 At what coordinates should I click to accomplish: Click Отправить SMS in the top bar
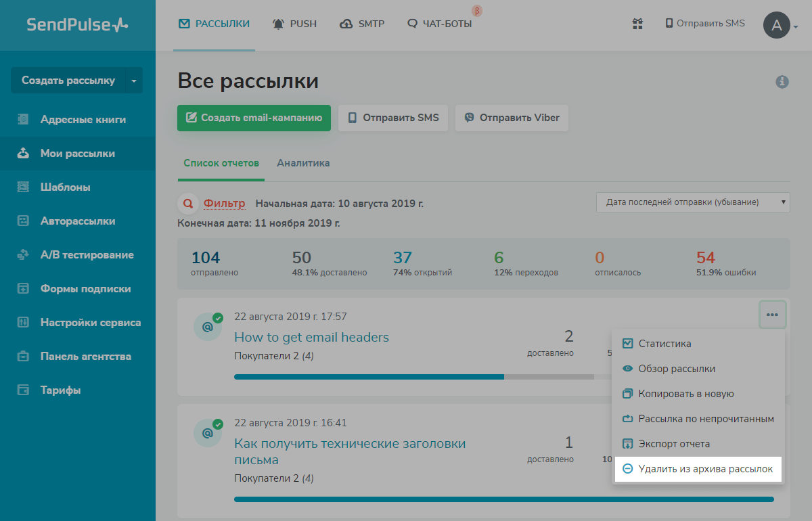click(x=704, y=23)
